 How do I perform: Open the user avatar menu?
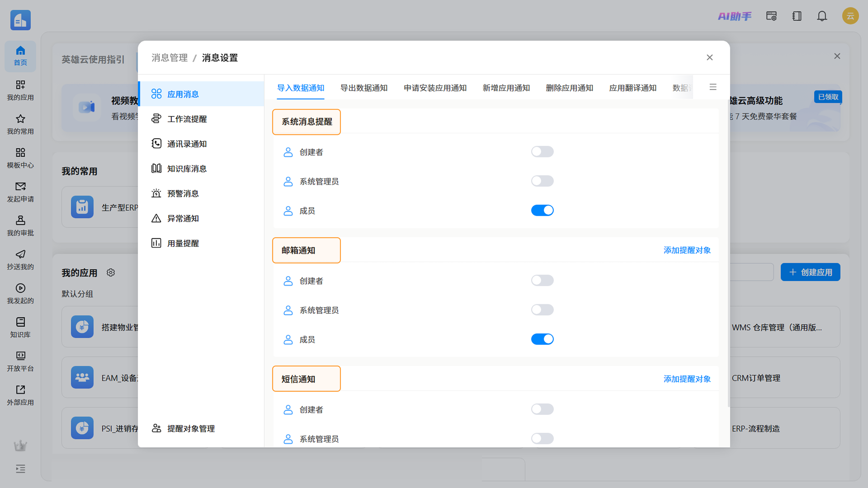(x=850, y=16)
